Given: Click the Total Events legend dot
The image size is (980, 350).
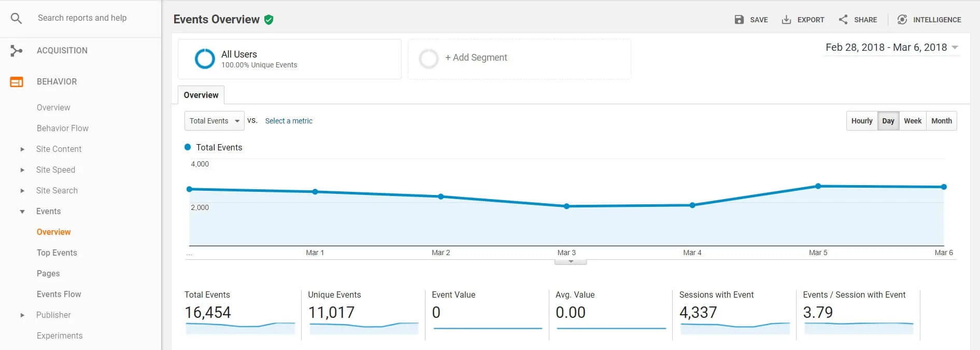Looking at the screenshot, I should pyautogui.click(x=188, y=147).
